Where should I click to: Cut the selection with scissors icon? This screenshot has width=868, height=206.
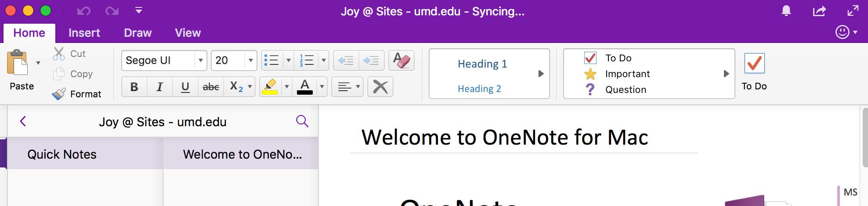[x=59, y=53]
